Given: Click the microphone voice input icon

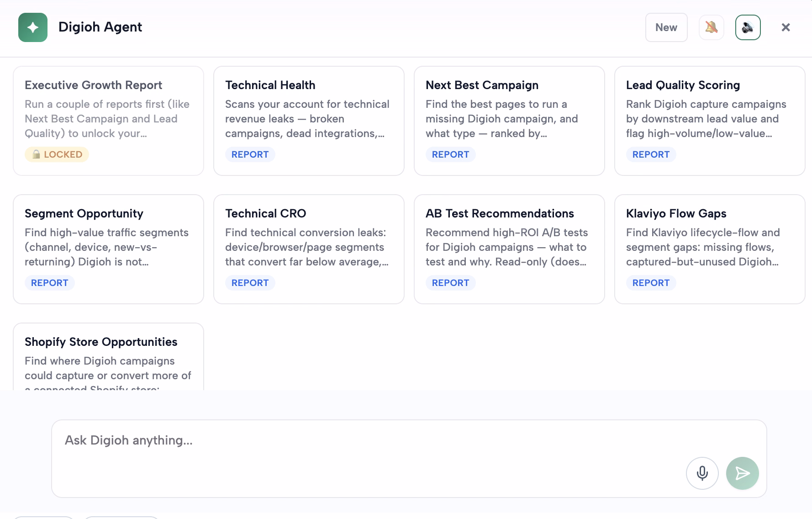Looking at the screenshot, I should click(x=702, y=473).
